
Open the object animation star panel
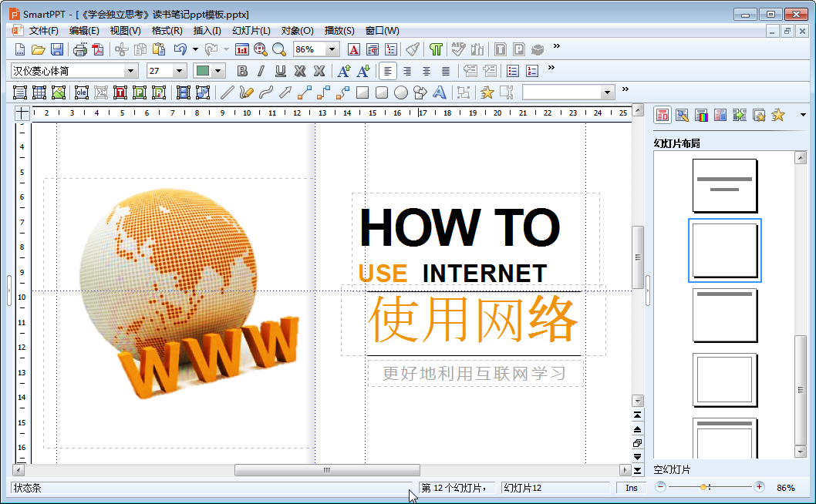click(x=778, y=115)
